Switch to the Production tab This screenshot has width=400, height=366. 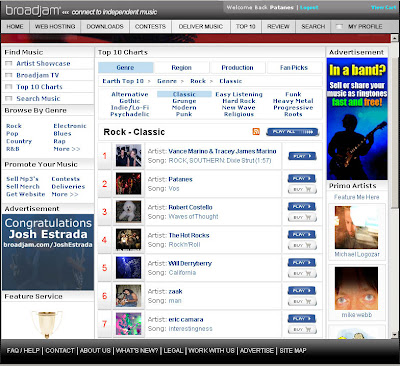pyautogui.click(x=237, y=68)
